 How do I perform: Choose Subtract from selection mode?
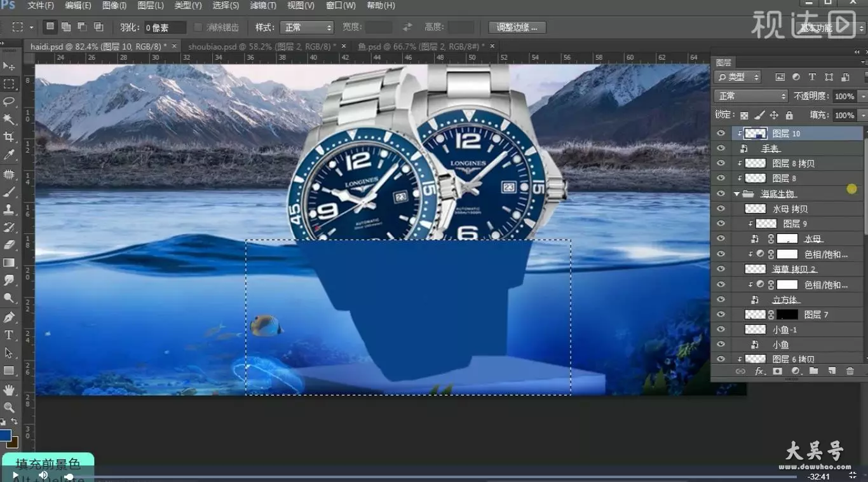click(83, 27)
